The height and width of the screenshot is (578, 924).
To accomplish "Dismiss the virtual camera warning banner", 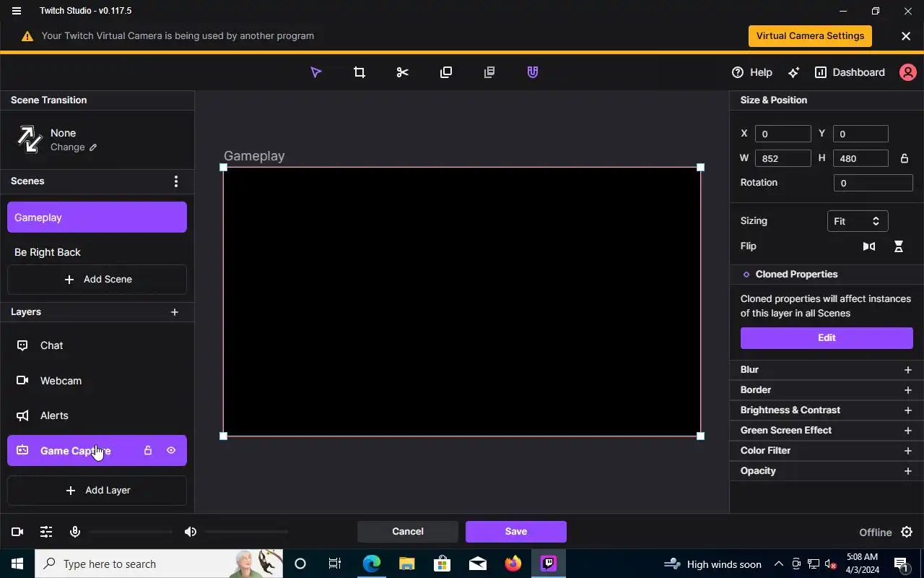I will click(906, 36).
